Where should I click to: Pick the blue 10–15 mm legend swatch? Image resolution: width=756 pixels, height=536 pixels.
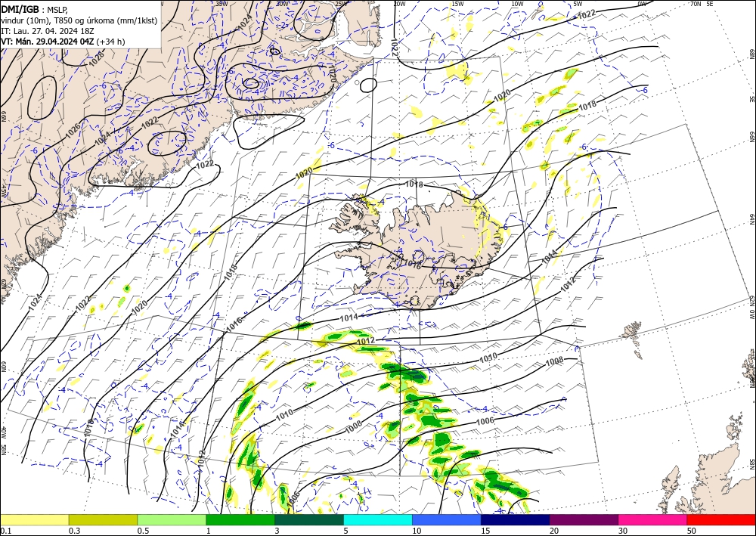(x=447, y=519)
